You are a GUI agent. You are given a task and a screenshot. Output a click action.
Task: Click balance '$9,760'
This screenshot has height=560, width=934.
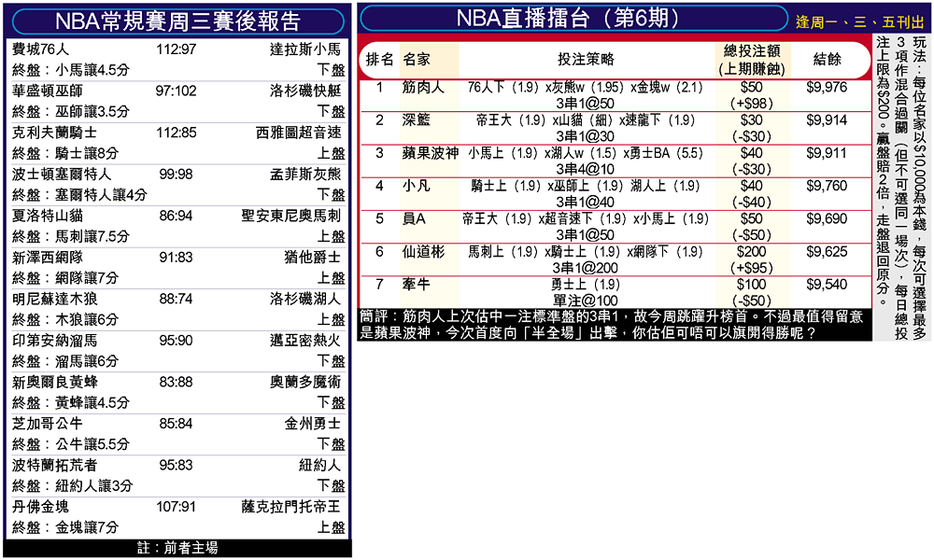pyautogui.click(x=827, y=186)
